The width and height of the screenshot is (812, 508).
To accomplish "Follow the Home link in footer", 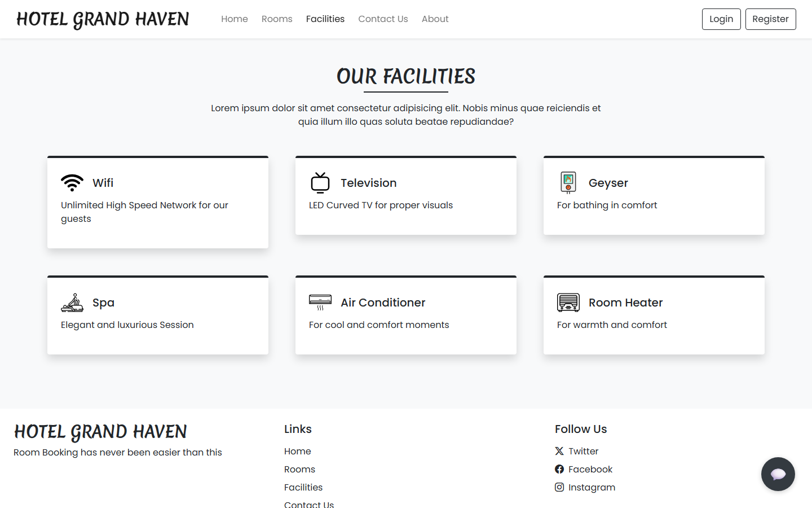I will tap(298, 451).
